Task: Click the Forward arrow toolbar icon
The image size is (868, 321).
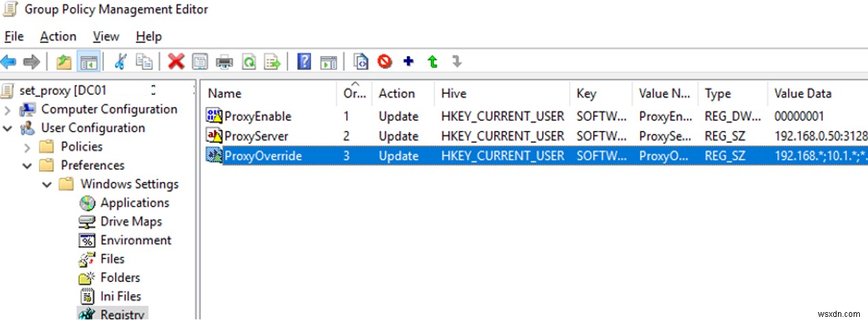Action: (x=31, y=62)
